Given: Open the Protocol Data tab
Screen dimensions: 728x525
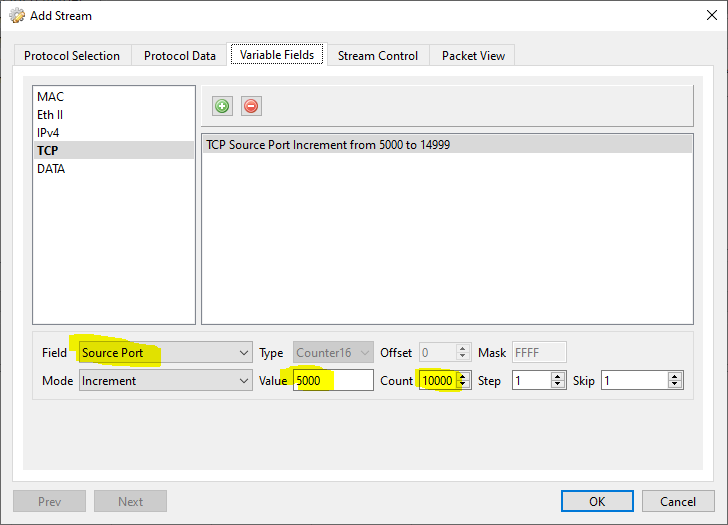Looking at the screenshot, I should (x=180, y=56).
